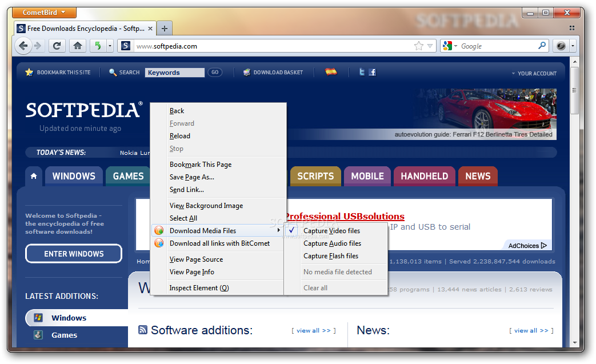
Task: Reload the page with the toolbar refresh icon
Action: click(x=57, y=46)
